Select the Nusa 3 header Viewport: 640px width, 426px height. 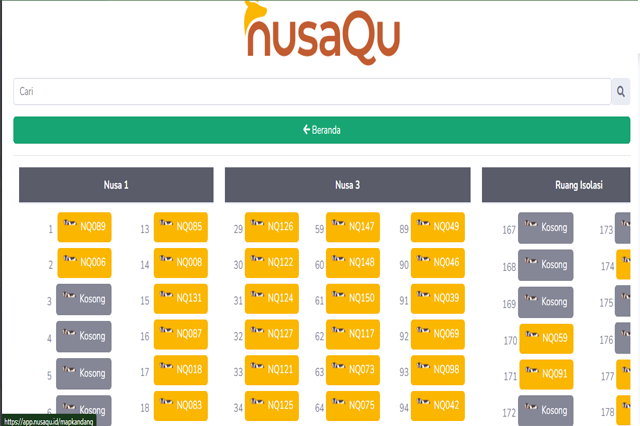point(347,185)
